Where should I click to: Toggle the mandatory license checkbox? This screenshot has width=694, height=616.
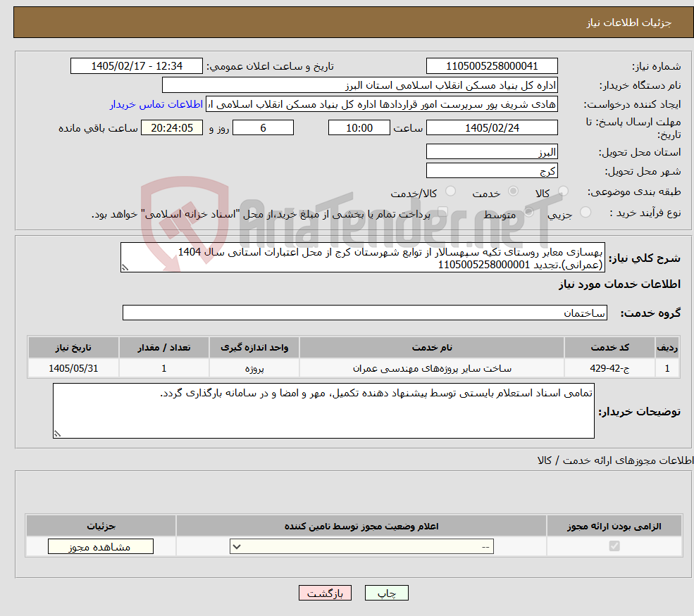pyautogui.click(x=614, y=546)
